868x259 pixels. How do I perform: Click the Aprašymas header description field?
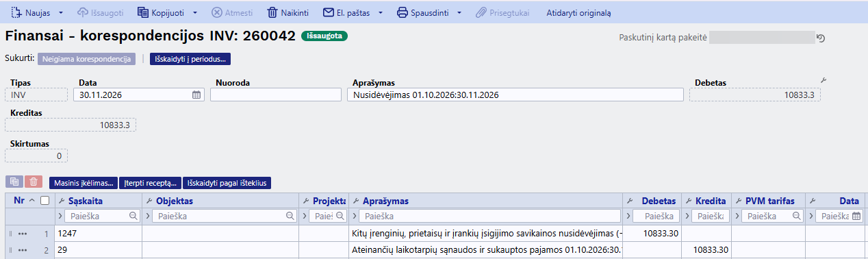click(x=515, y=95)
